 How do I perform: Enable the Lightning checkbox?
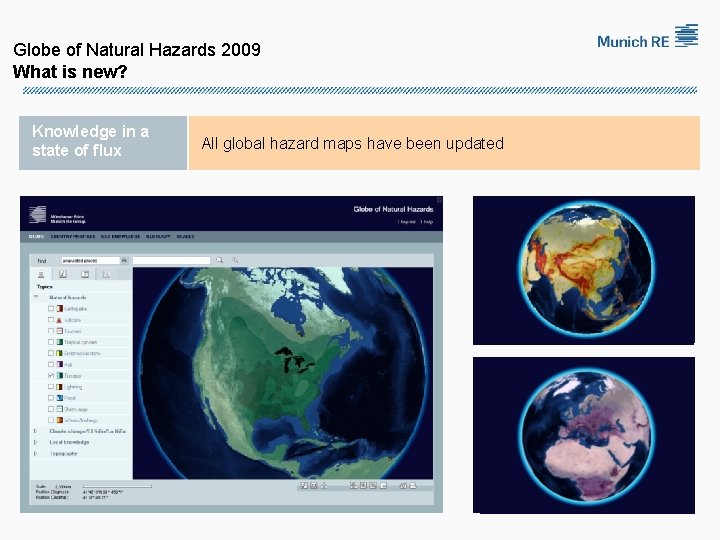pyautogui.click(x=51, y=386)
